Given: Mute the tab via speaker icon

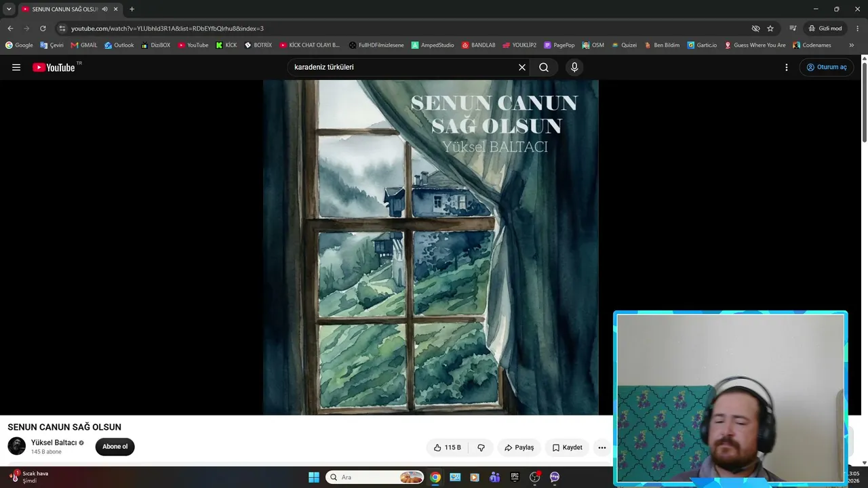Looking at the screenshot, I should pyautogui.click(x=104, y=9).
